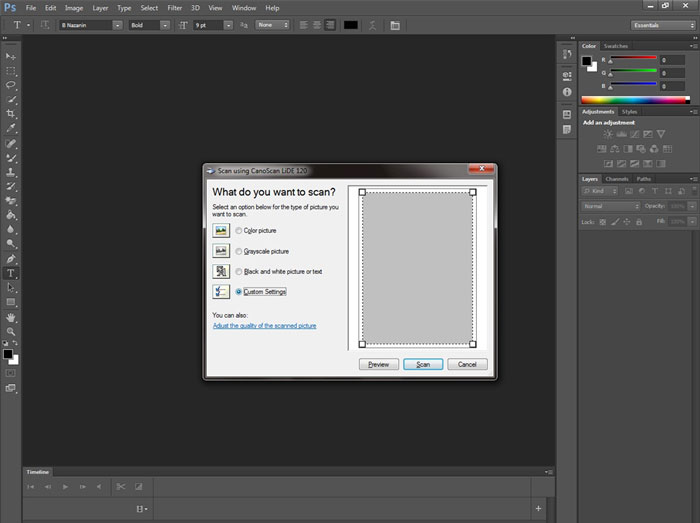Select the Lasso tool
Screen dimensions: 700x523
click(x=11, y=85)
